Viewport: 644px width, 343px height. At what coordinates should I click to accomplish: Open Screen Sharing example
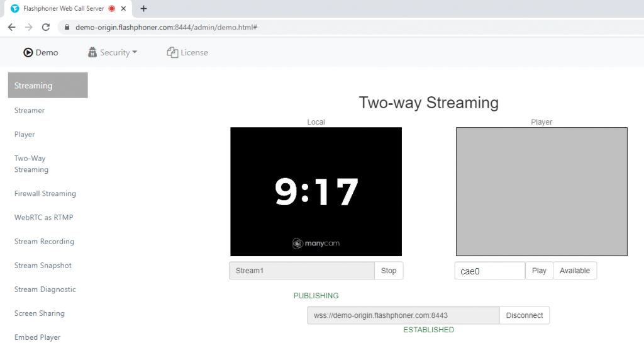tap(40, 313)
